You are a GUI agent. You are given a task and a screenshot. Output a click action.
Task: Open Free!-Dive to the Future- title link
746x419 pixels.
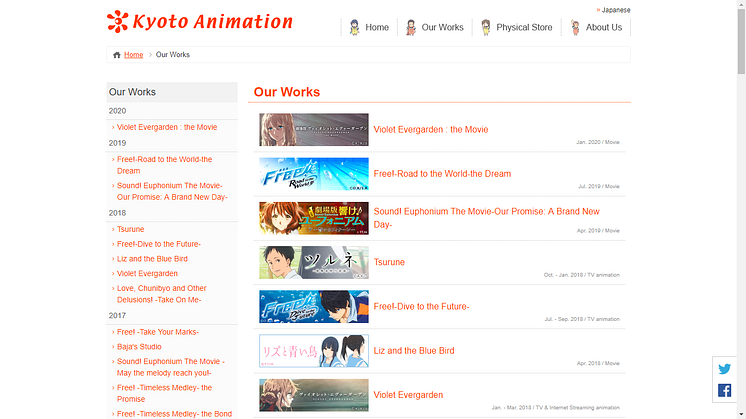(421, 307)
